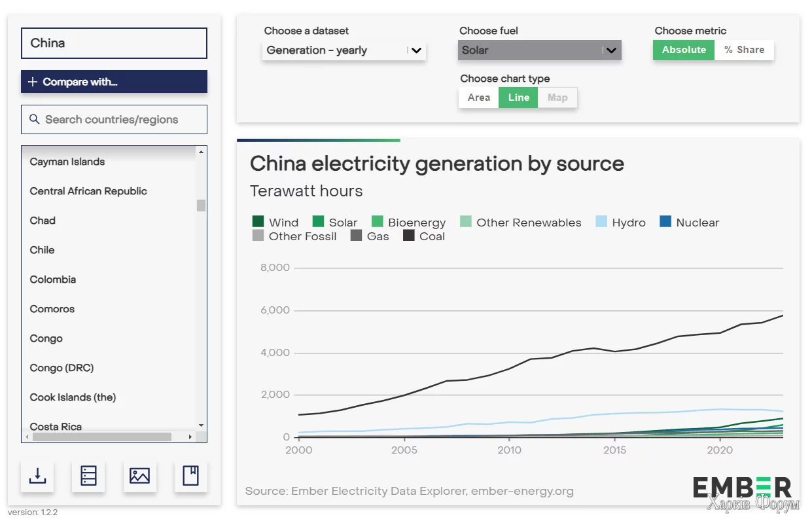Toggle the Hydro legend swatch
Screen dimensions: 812x521
[x=601, y=222]
